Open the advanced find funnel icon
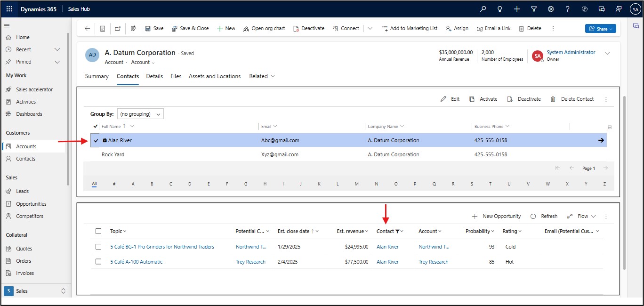The height and width of the screenshot is (306, 644). 534,9
